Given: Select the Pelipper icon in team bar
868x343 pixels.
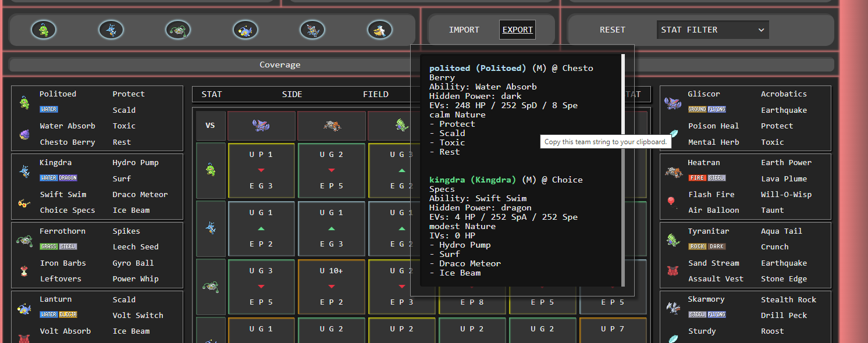Looking at the screenshot, I should pyautogui.click(x=380, y=30).
